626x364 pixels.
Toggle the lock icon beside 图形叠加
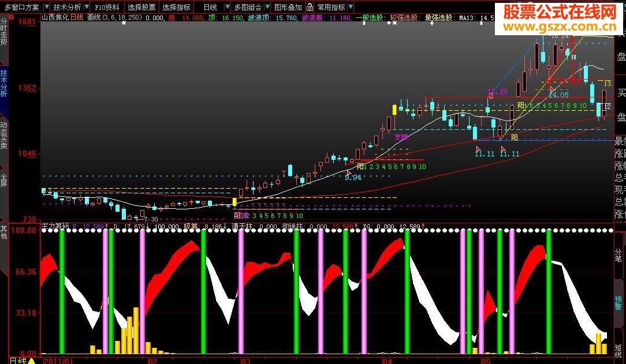(x=310, y=7)
